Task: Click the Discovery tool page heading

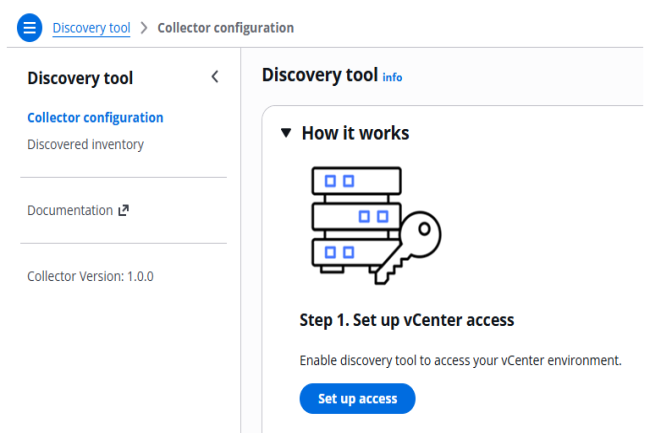Action: tap(319, 75)
